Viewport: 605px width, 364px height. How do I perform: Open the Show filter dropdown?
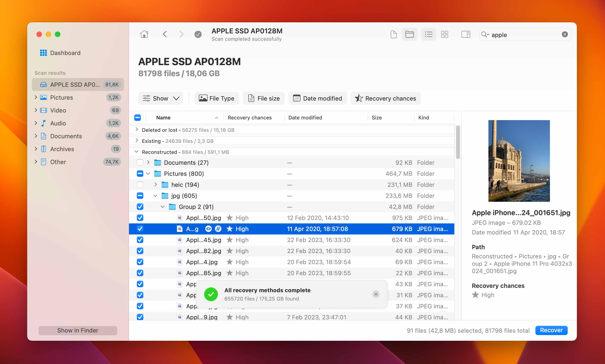(x=161, y=98)
